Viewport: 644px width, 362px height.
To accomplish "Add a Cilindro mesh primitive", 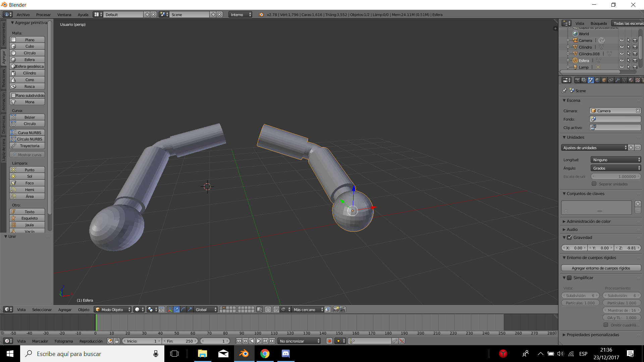I will 27,73.
